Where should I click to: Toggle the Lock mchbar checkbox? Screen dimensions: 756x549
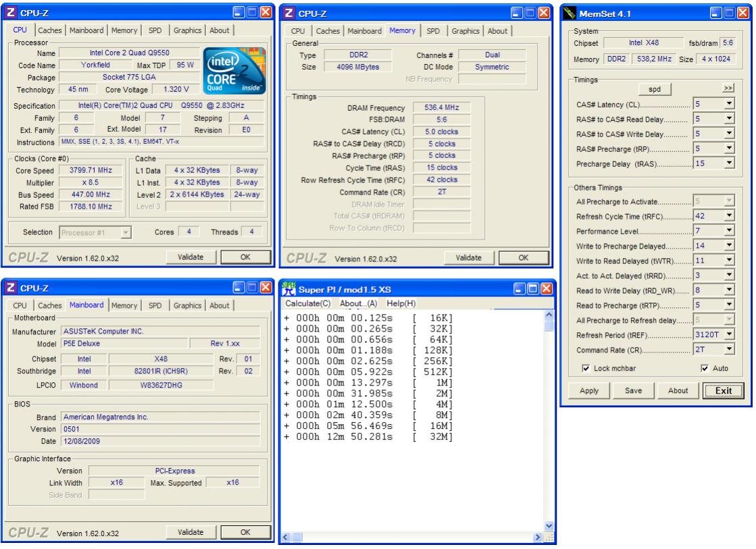[586, 368]
